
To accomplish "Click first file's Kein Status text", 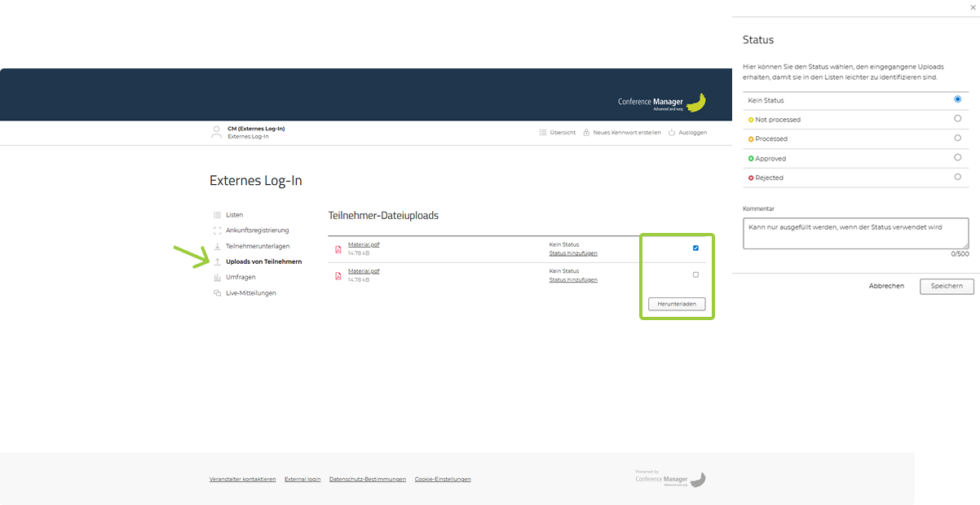I will click(564, 244).
